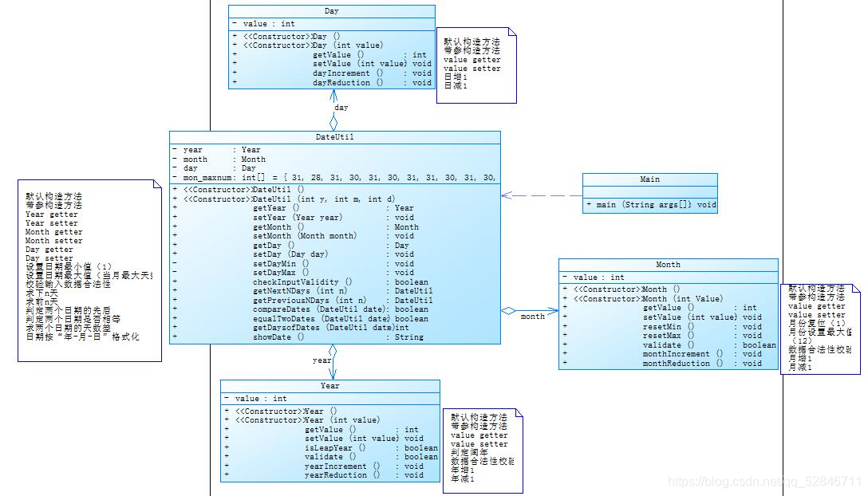
Task: Select the note next to Day class
Action: [476, 65]
